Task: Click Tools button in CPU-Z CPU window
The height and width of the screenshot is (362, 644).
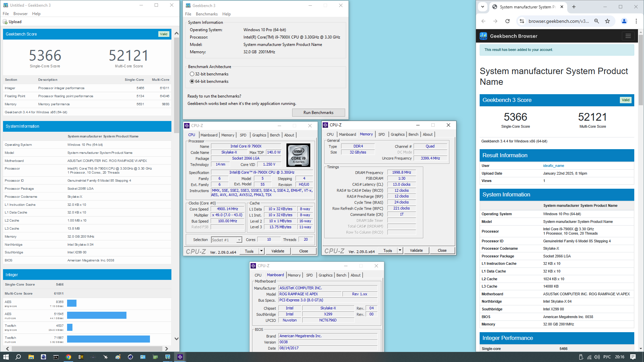Action: [x=249, y=251]
